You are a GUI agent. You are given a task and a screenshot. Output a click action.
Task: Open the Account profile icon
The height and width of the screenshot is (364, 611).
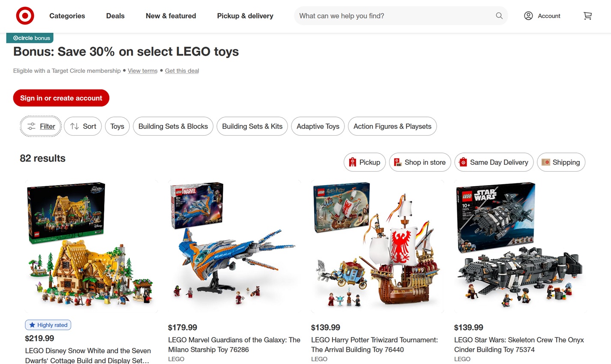click(528, 16)
